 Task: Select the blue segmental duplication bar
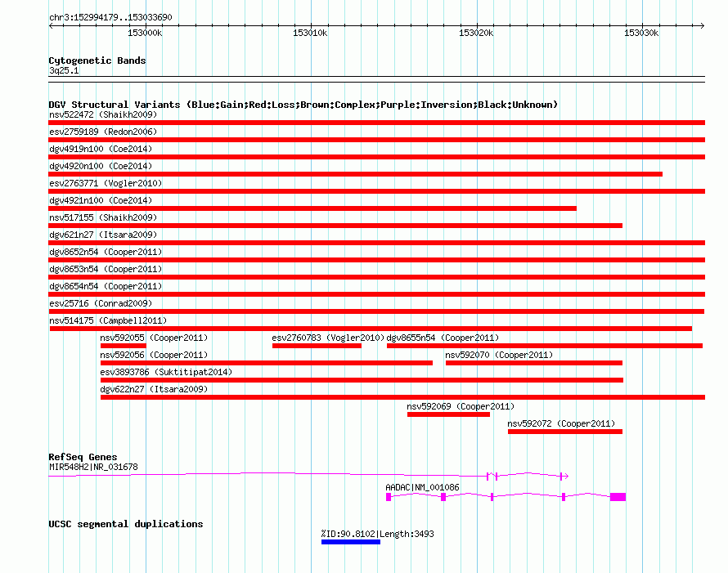(351, 542)
